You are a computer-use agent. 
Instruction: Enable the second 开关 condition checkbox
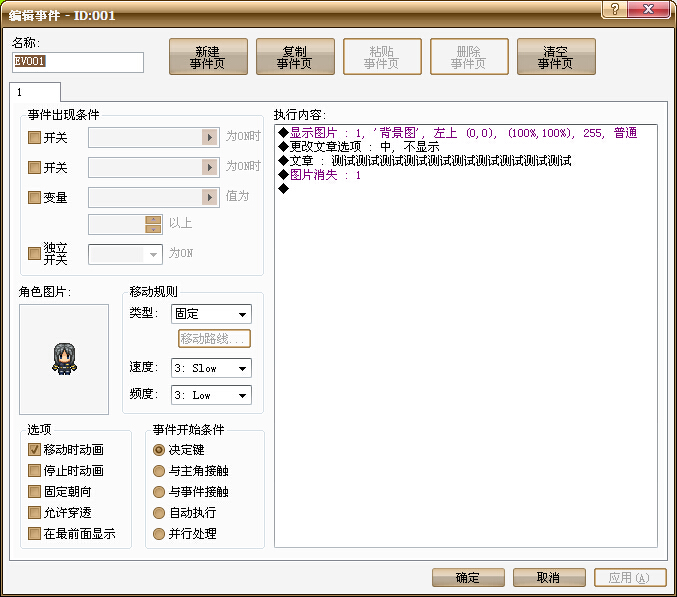(34, 167)
